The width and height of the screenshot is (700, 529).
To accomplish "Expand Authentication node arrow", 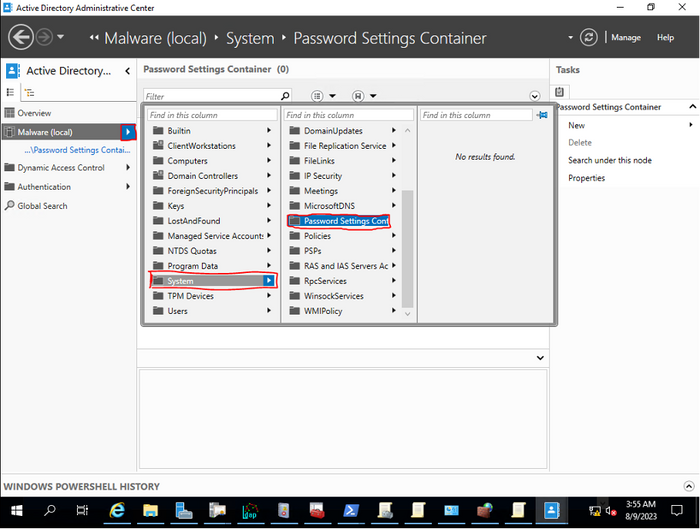I will (x=128, y=187).
